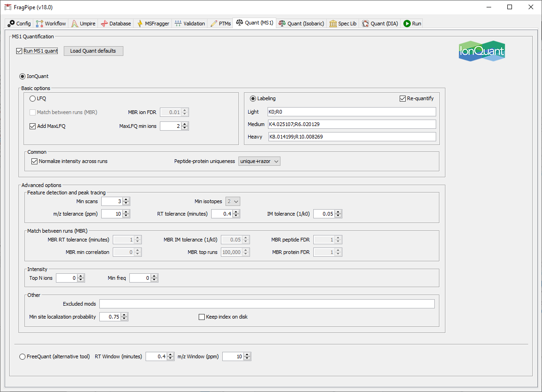Click the Workflow tab icon

[x=39, y=24]
